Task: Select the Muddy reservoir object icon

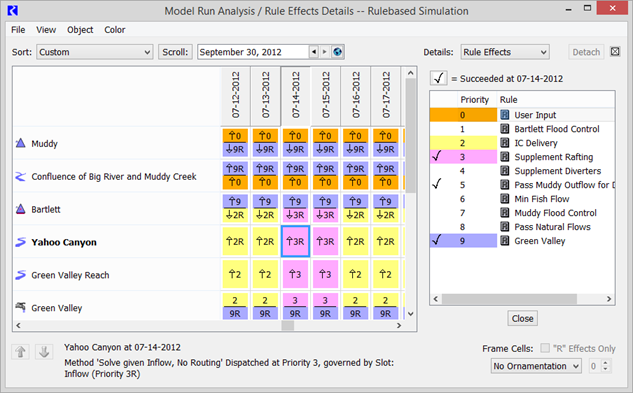Action: [21, 143]
